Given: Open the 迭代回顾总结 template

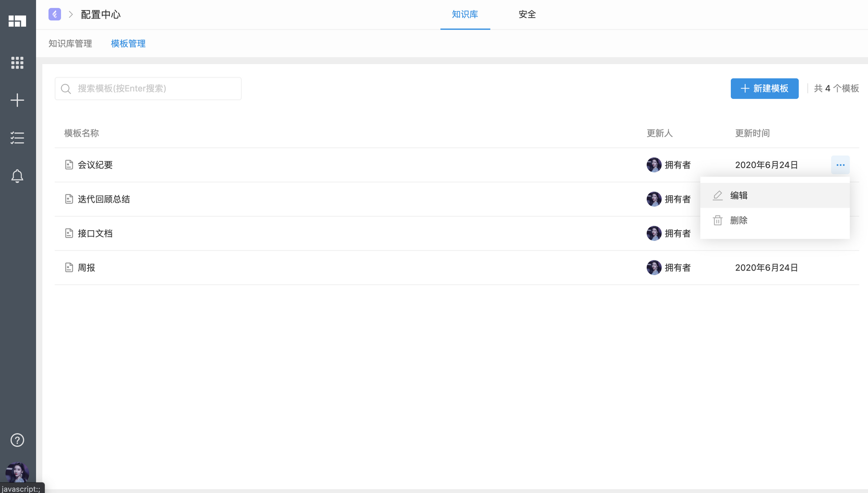Looking at the screenshot, I should (x=104, y=199).
